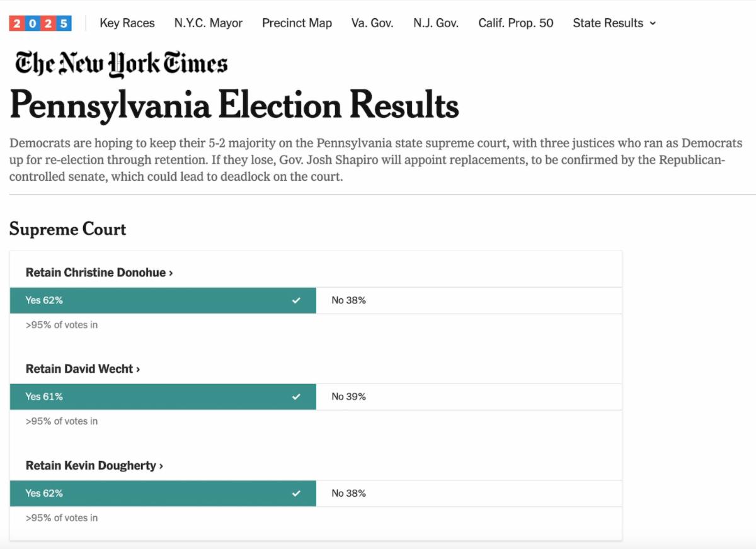View the Va. Gov. results

click(372, 23)
